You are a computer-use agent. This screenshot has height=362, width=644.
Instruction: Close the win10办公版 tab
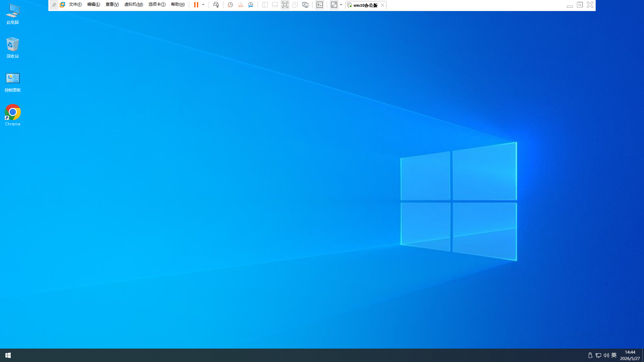point(382,5)
